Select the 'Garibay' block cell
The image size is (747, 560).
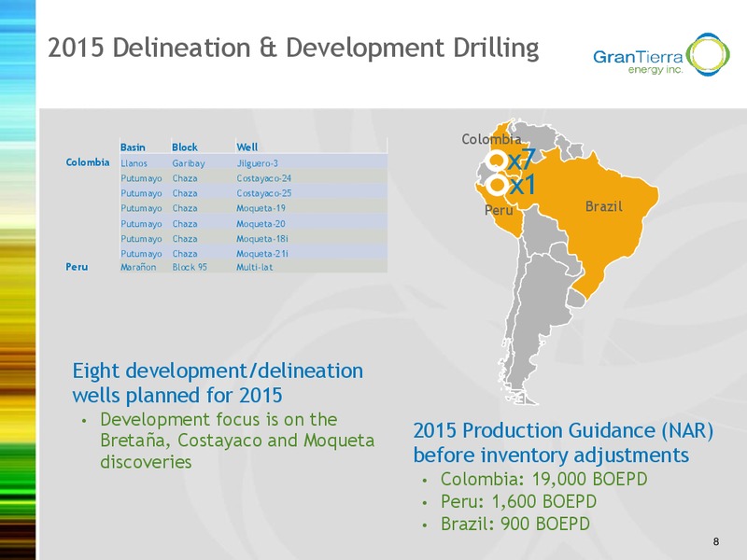pyautogui.click(x=189, y=163)
